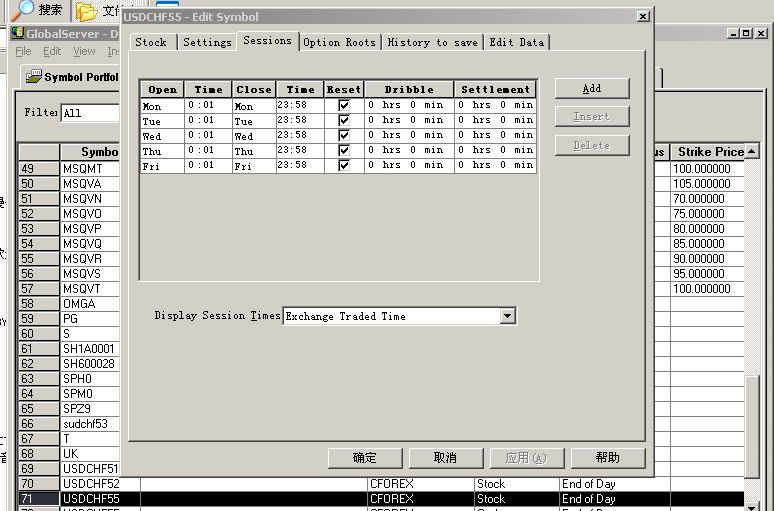Open the Filter combo box showing All
This screenshot has width=774, height=511.
click(x=90, y=113)
